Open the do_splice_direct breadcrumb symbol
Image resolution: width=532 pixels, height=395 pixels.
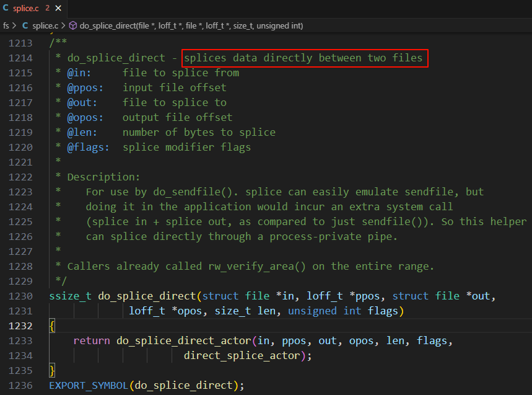point(191,26)
